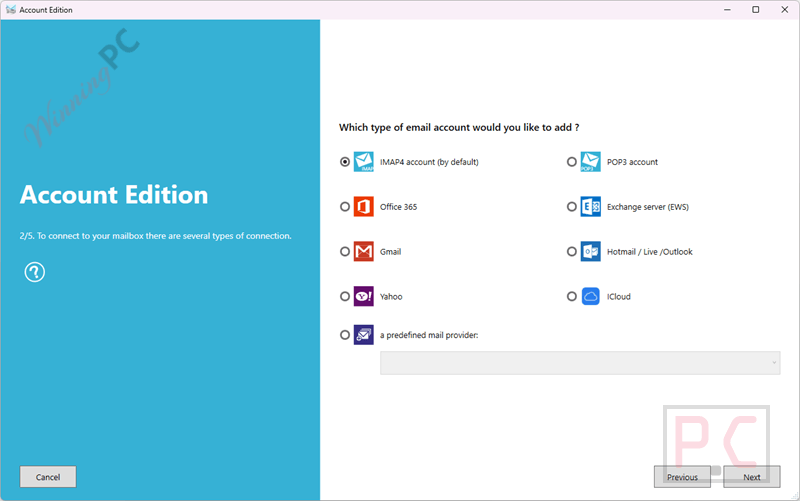Click the 'a predefined mail provider:' label

(x=429, y=336)
